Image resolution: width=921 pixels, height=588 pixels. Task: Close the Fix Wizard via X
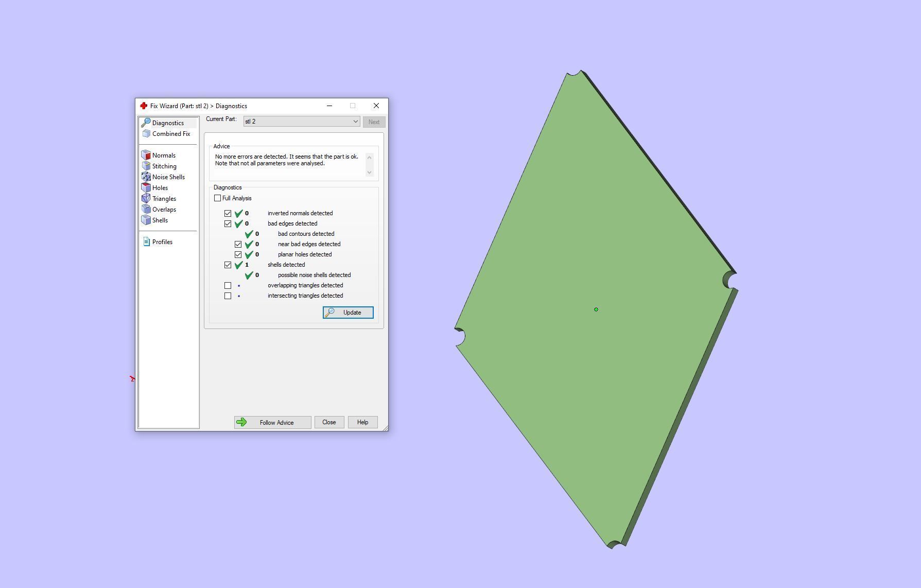(x=376, y=106)
